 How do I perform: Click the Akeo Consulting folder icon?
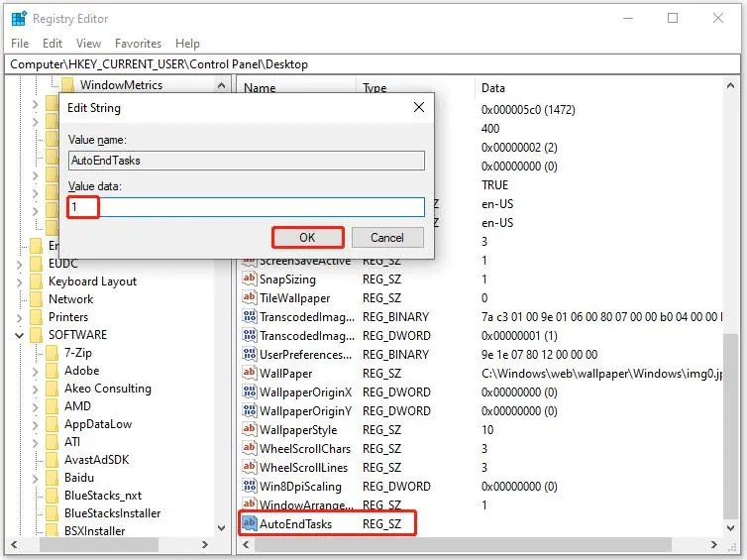(x=53, y=389)
